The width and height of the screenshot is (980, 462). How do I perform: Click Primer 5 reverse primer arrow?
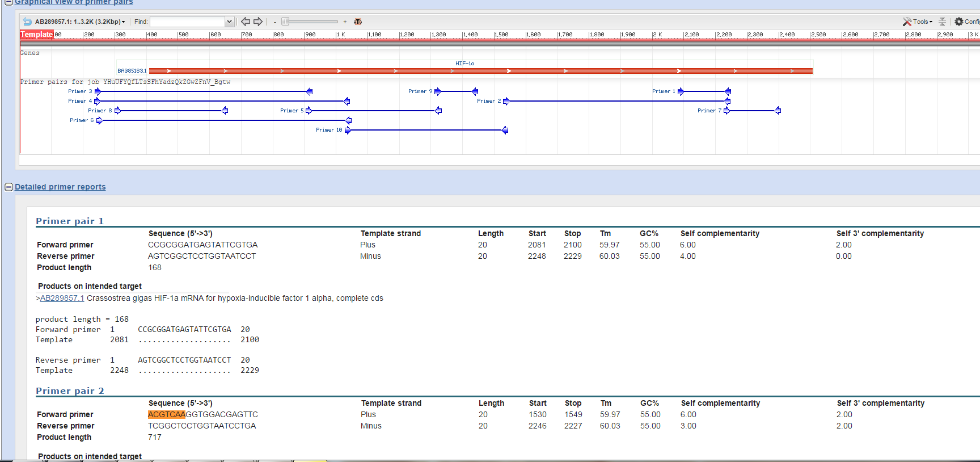[438, 111]
